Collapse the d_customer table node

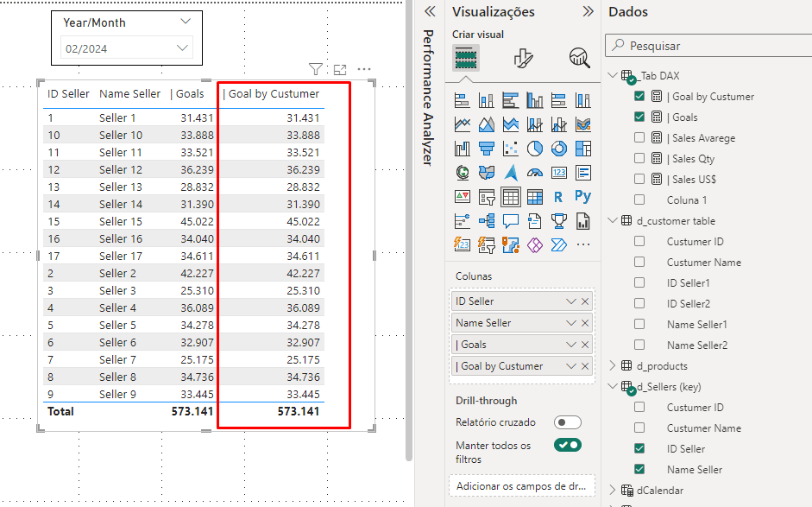pyautogui.click(x=613, y=220)
